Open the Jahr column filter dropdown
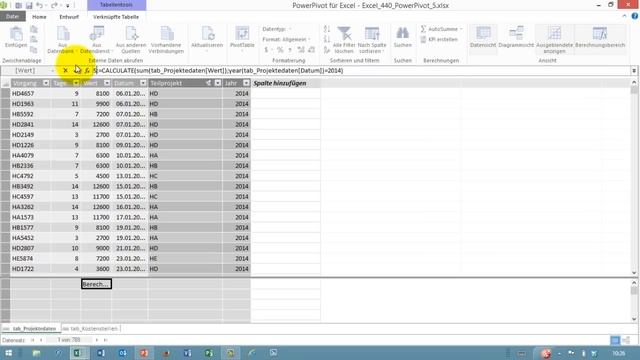The height and width of the screenshot is (360, 640). tap(246, 83)
